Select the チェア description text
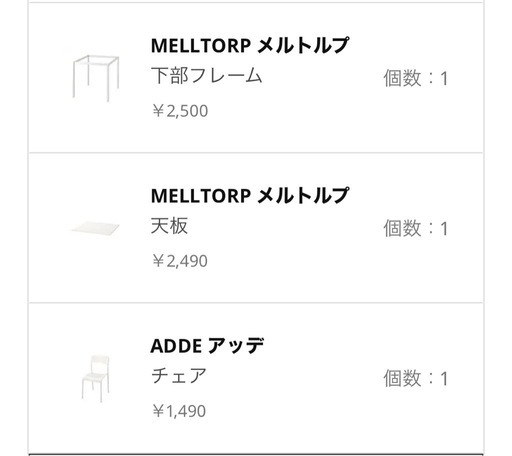The height and width of the screenshot is (456, 512). coord(179,376)
